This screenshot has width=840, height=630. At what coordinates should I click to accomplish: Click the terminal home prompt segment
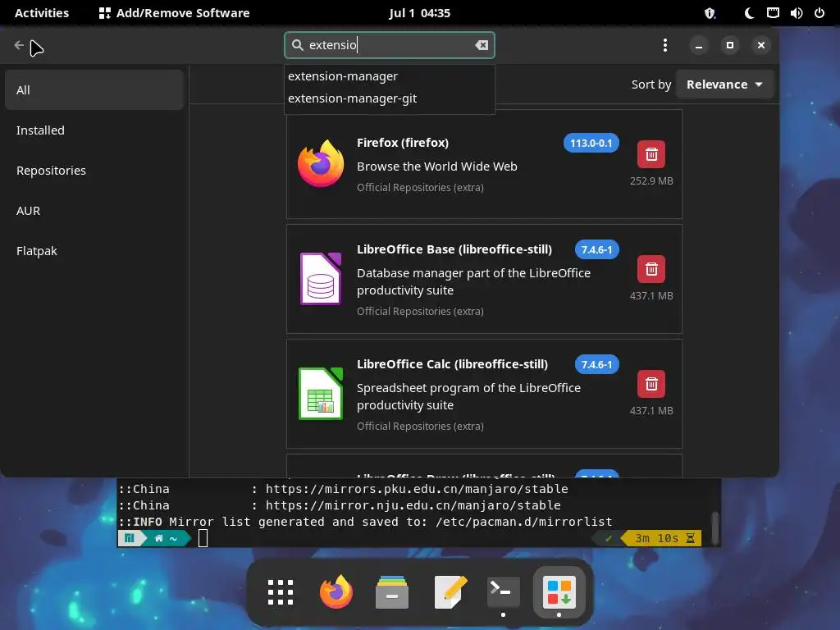(166, 538)
